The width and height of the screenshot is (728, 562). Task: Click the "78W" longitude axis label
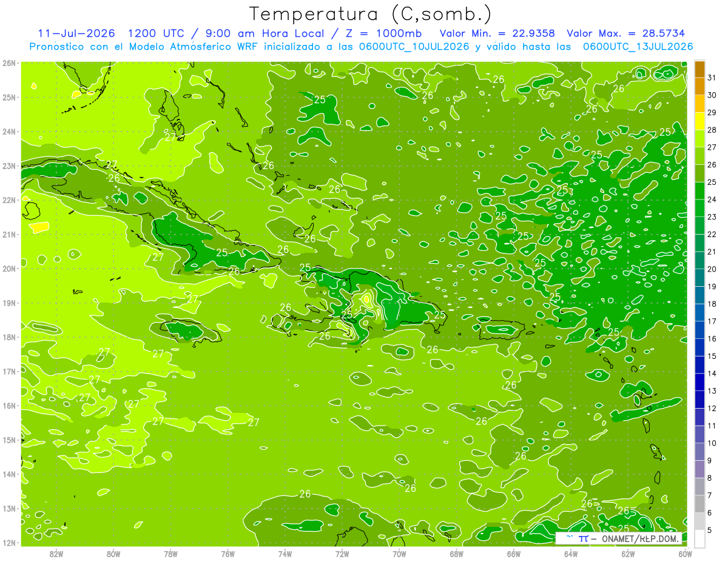click(x=170, y=554)
